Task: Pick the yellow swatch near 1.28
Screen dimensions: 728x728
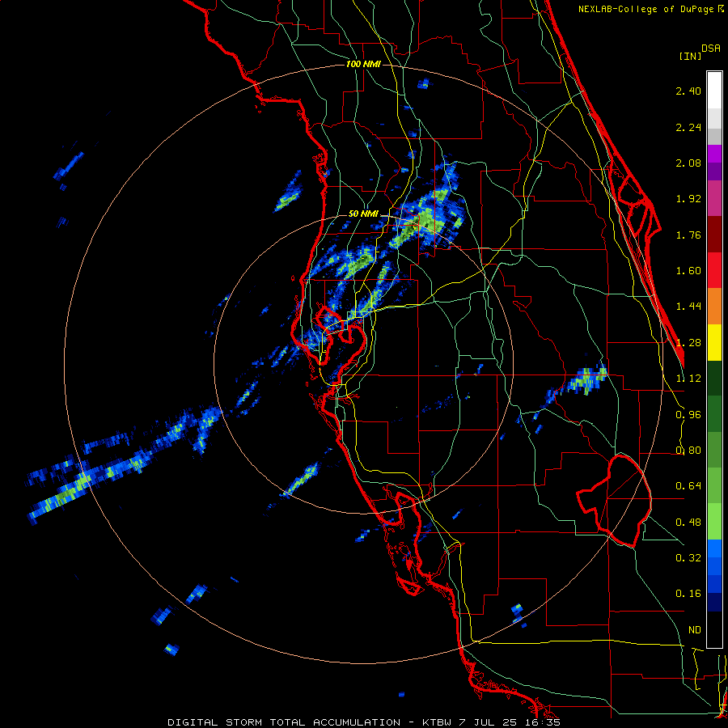Action: click(x=714, y=342)
